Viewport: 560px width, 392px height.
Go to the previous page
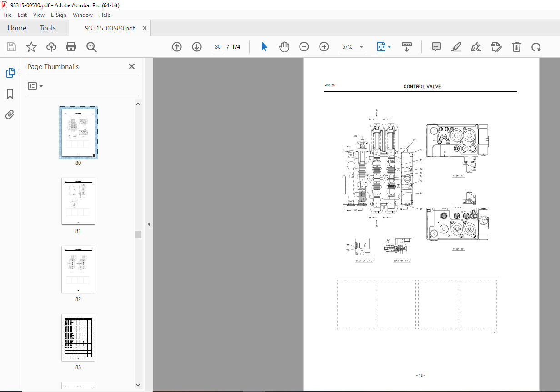[x=177, y=47]
